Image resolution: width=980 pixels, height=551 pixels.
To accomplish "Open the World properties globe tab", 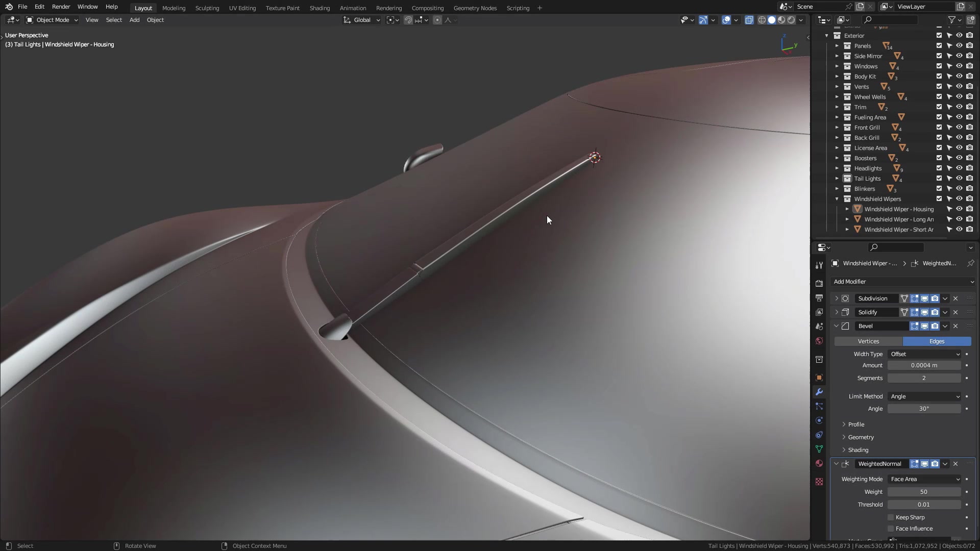I will click(x=819, y=341).
